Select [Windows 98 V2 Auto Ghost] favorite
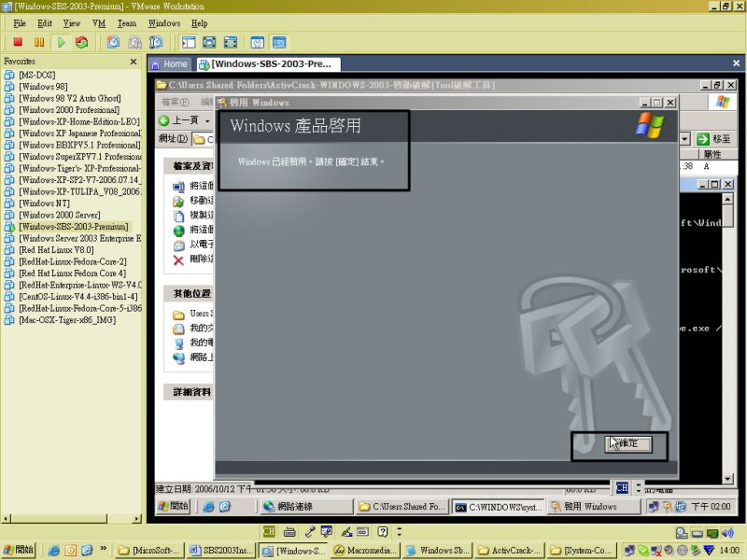 coord(69,98)
